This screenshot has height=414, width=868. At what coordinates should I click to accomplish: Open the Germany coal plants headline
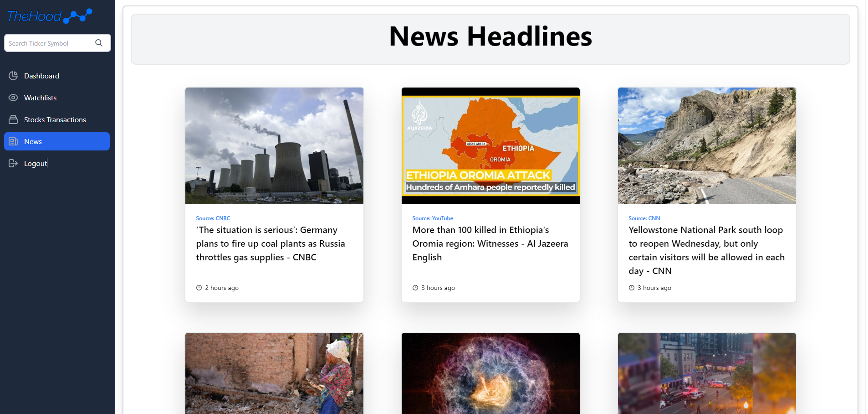click(x=271, y=243)
